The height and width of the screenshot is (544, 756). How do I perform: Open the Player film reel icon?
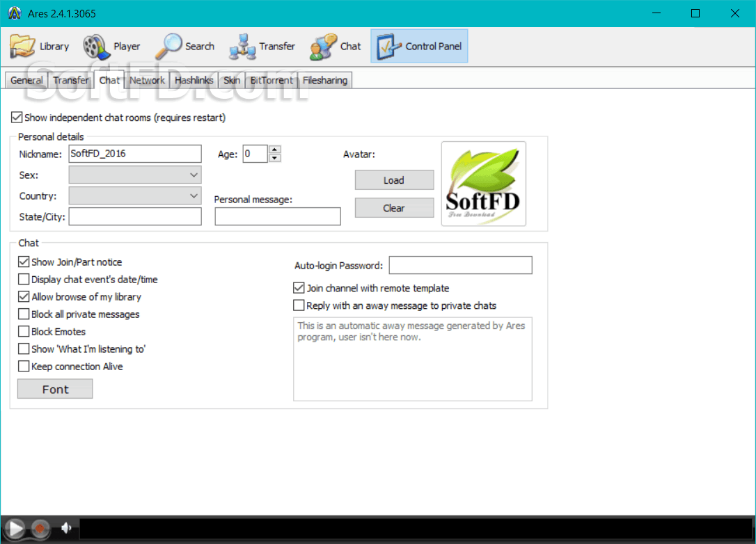97,47
